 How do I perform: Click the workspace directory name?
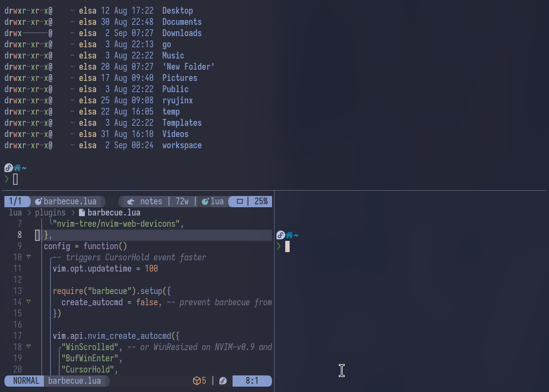pyautogui.click(x=182, y=145)
